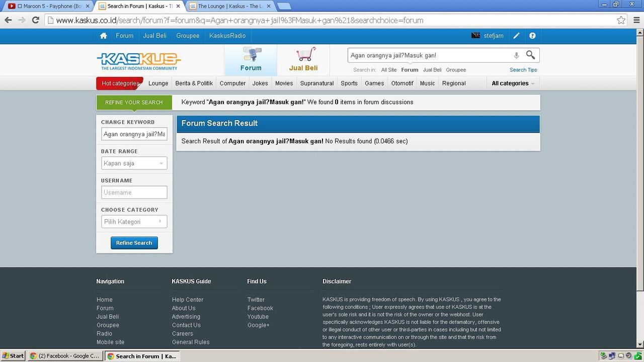Click the stefjam user avatar

475,36
